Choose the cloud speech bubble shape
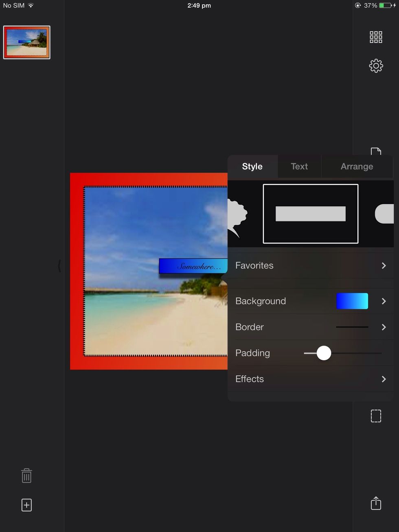 [x=237, y=218]
